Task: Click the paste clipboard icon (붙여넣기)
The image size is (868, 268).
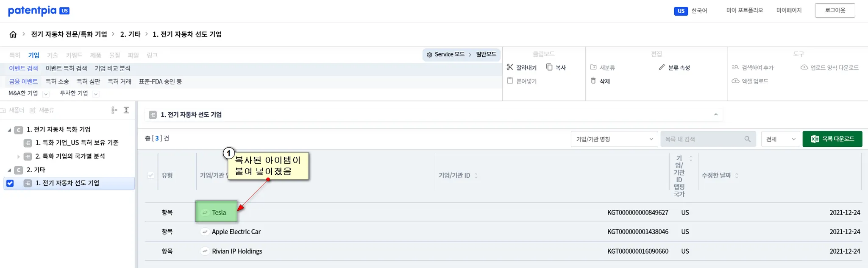Action: tap(510, 81)
